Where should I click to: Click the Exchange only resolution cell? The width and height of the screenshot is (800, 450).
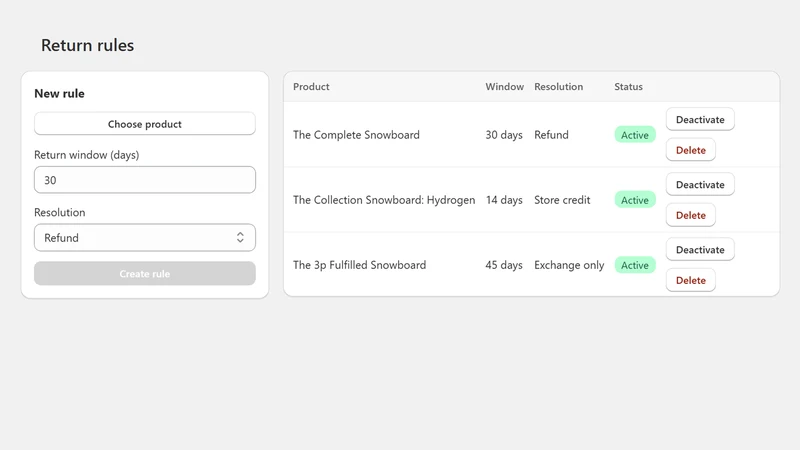(x=569, y=265)
